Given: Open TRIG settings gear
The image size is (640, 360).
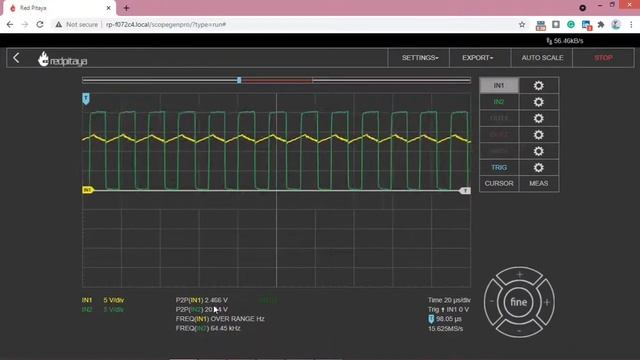Looking at the screenshot, I should [x=538, y=167].
